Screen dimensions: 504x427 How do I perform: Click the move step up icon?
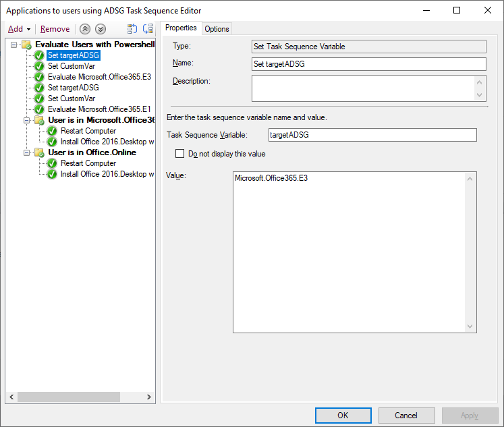click(85, 29)
